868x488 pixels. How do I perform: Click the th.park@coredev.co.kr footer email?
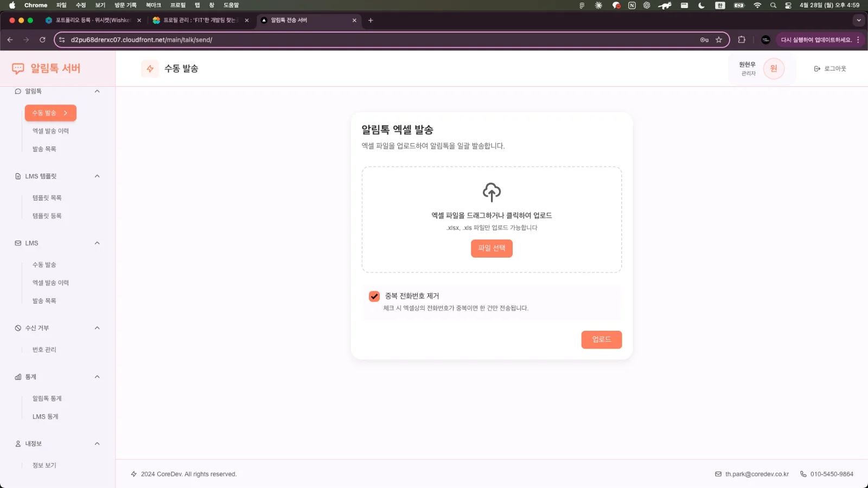(x=757, y=474)
